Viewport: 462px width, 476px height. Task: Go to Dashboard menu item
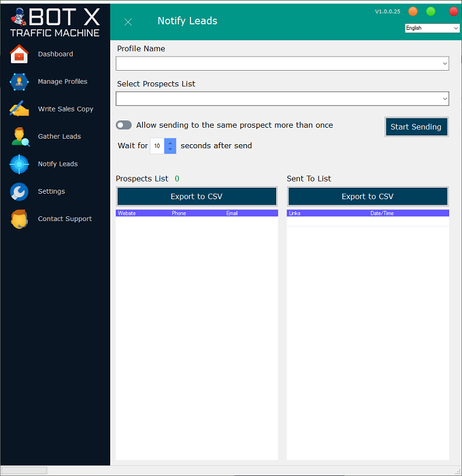click(56, 54)
